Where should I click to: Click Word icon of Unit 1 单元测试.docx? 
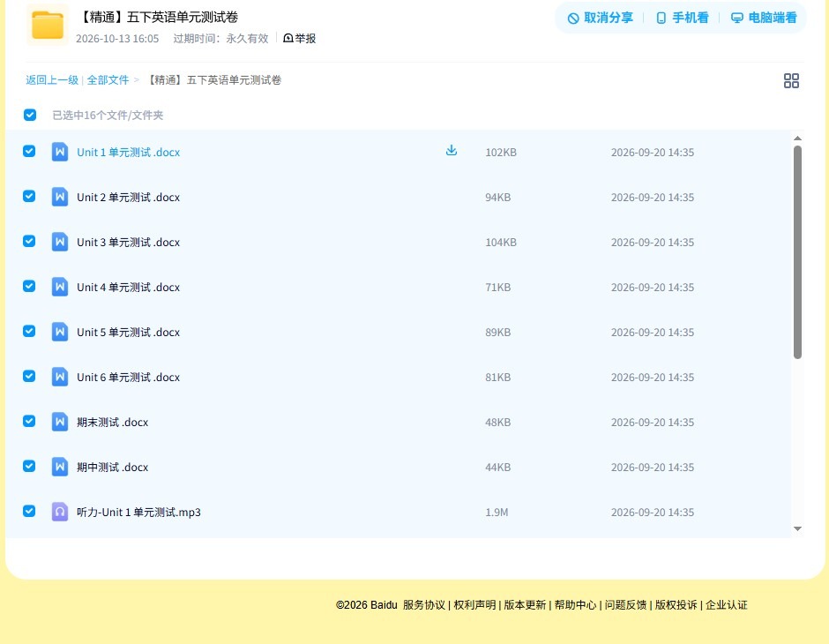(x=60, y=152)
